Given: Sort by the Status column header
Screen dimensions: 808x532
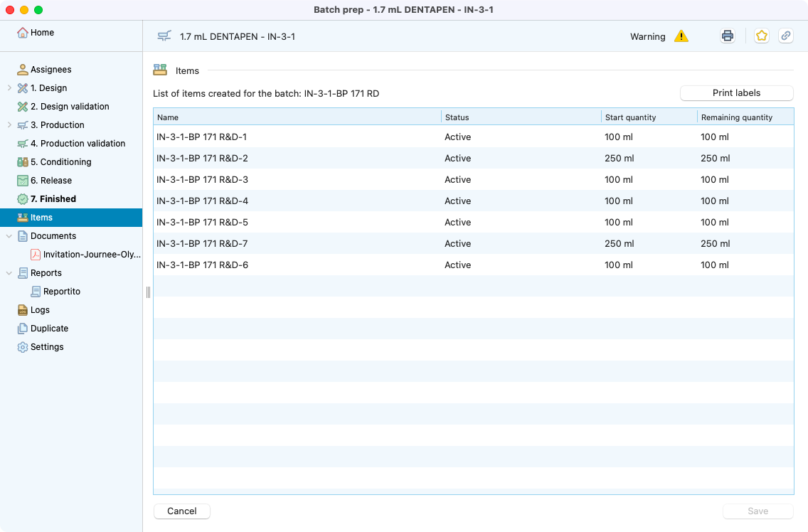Looking at the screenshot, I should [x=521, y=117].
